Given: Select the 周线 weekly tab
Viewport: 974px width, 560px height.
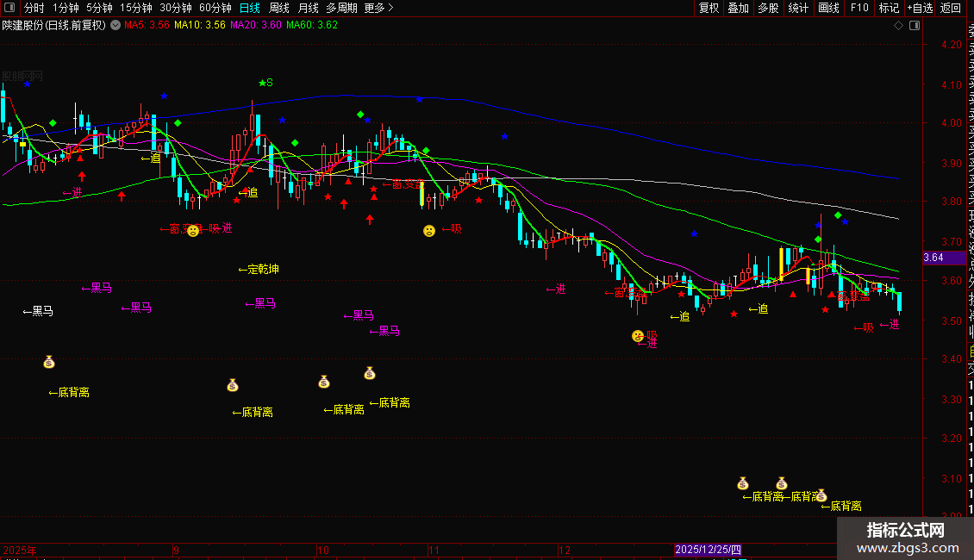Looking at the screenshot, I should click(279, 8).
